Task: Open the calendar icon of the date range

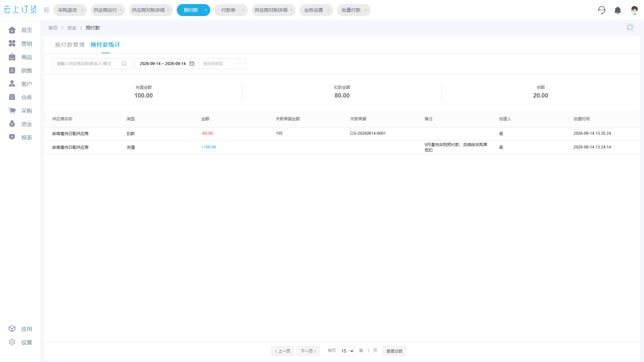Action: (x=192, y=64)
